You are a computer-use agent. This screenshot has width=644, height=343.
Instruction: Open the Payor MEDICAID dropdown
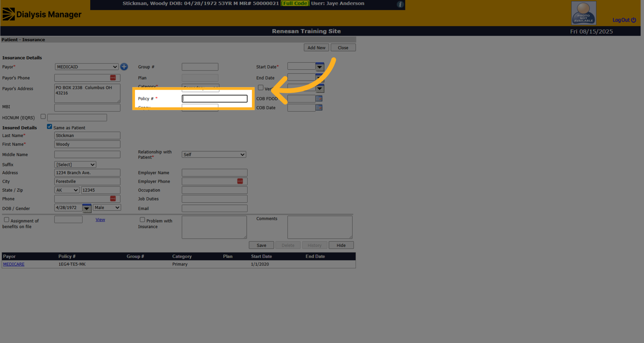(87, 67)
